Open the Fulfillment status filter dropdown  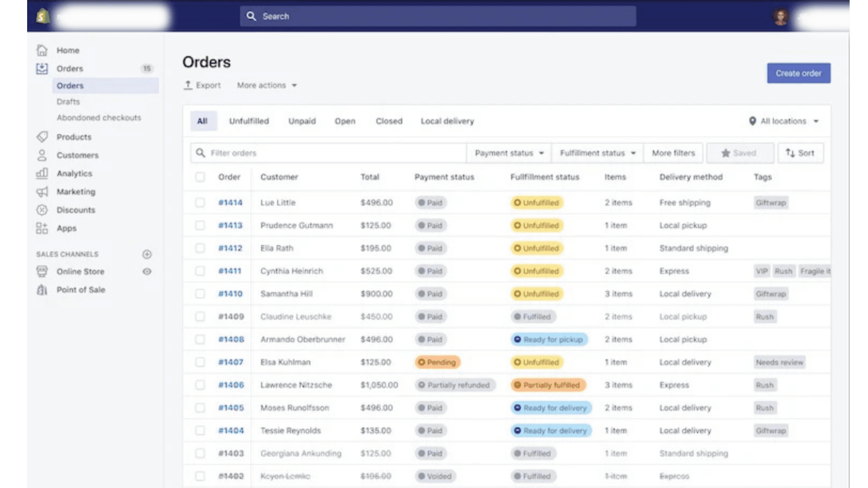point(597,153)
